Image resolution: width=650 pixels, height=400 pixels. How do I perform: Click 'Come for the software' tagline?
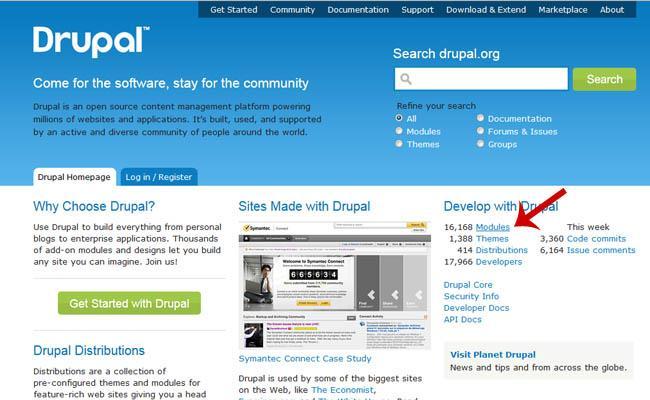(171, 83)
